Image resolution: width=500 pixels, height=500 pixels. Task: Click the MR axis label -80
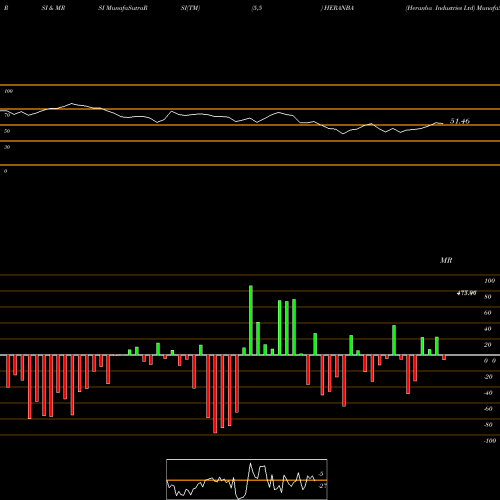(x=488, y=425)
